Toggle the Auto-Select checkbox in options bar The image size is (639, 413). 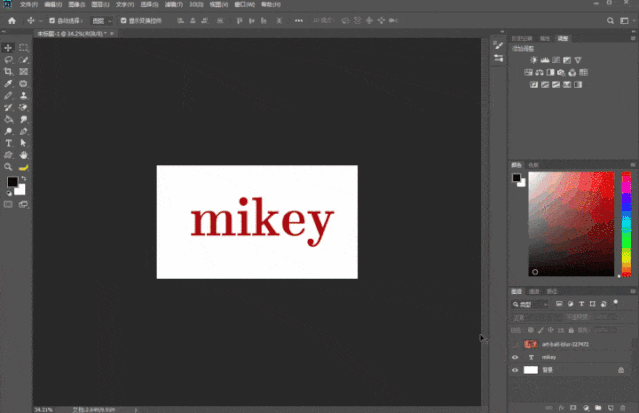point(52,20)
